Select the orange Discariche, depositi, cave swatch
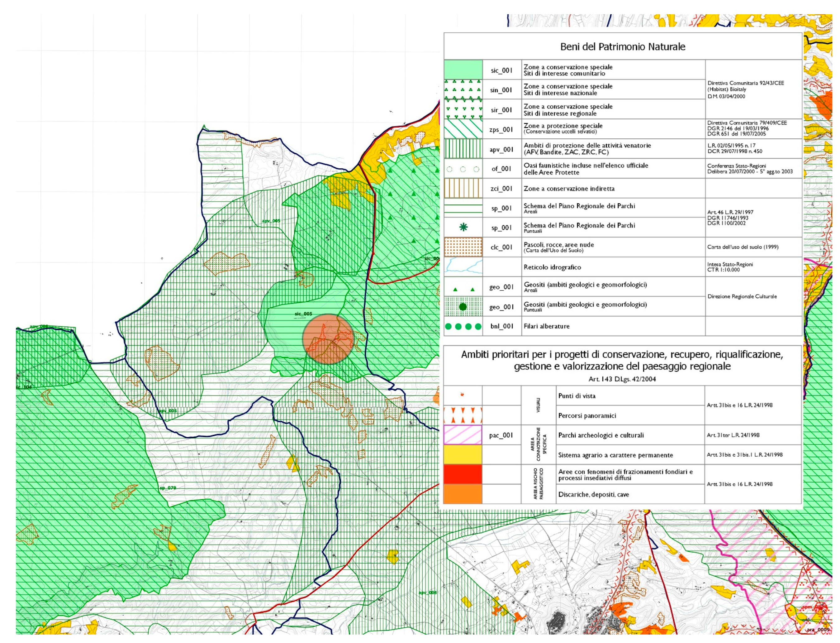The width and height of the screenshot is (840, 643). [463, 494]
